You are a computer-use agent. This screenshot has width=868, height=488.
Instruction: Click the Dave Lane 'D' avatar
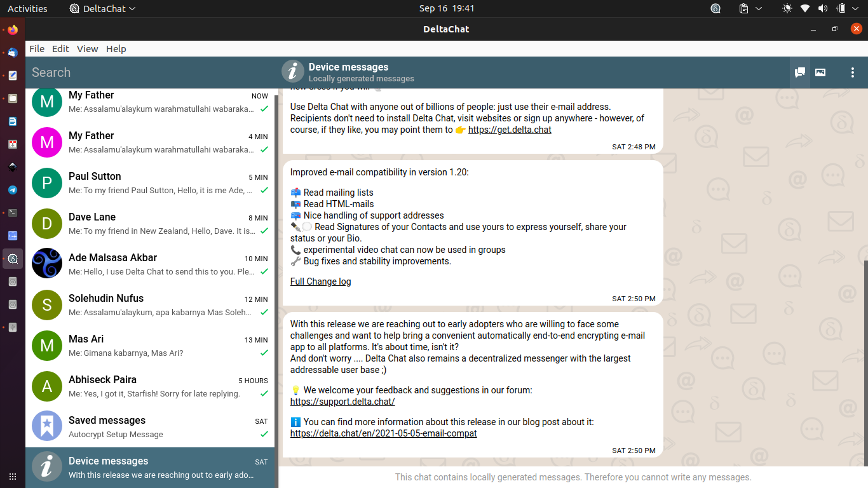[47, 222]
